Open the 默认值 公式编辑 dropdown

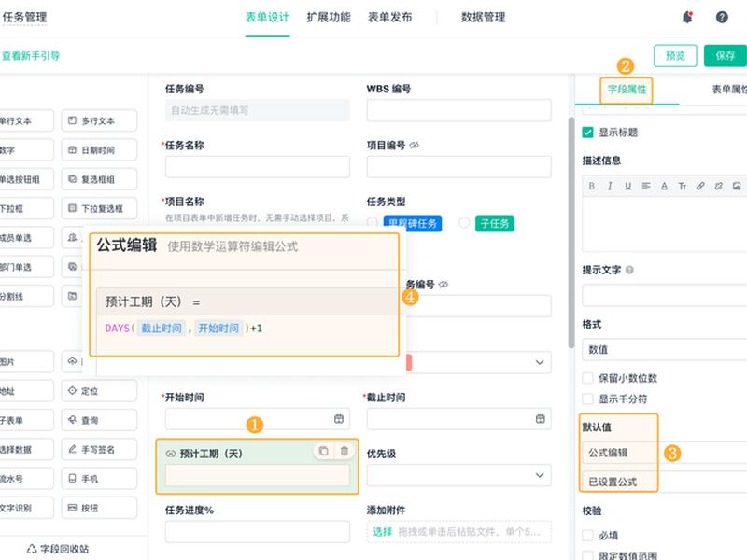tap(665, 453)
